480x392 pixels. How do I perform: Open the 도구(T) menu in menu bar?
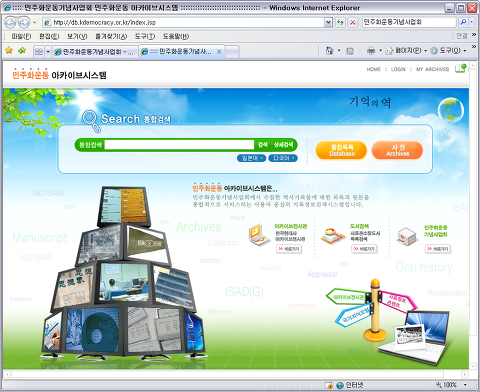[145, 36]
